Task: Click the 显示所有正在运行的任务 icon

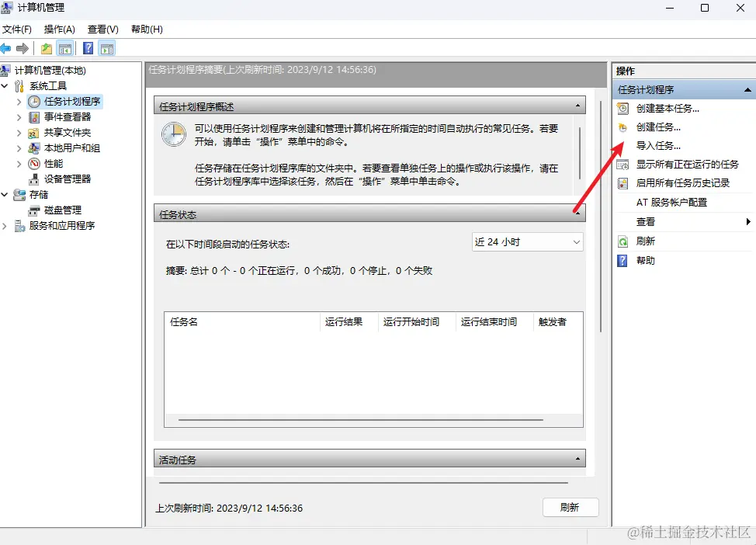Action: [623, 165]
